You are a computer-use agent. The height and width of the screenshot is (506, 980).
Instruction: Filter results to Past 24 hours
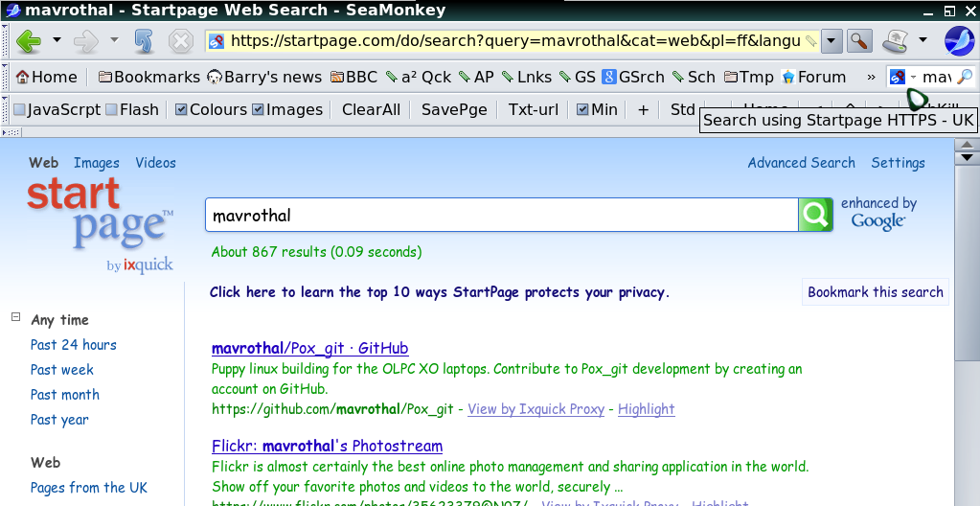(73, 345)
